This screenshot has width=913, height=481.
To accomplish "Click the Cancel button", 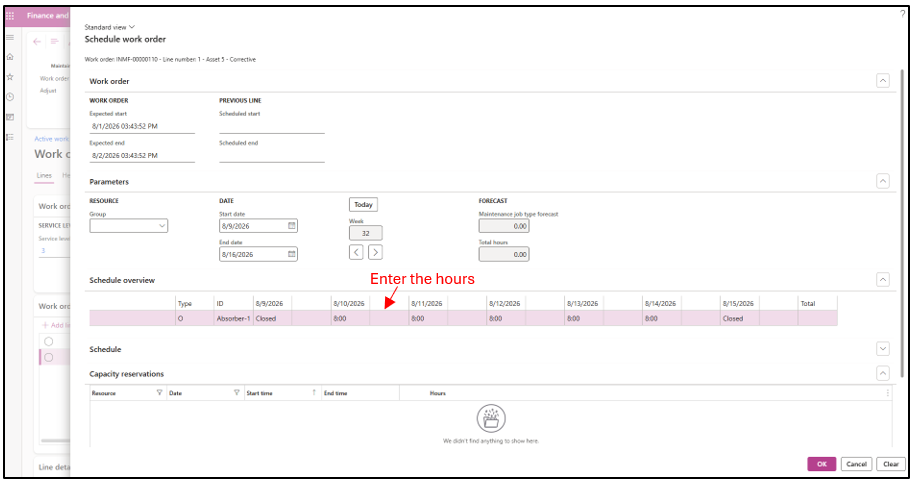I will click(856, 464).
